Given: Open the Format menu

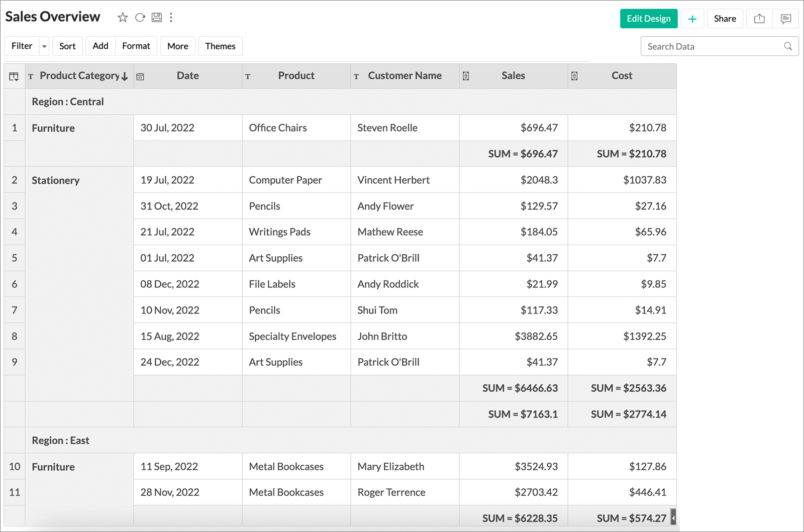Looking at the screenshot, I should 136,46.
